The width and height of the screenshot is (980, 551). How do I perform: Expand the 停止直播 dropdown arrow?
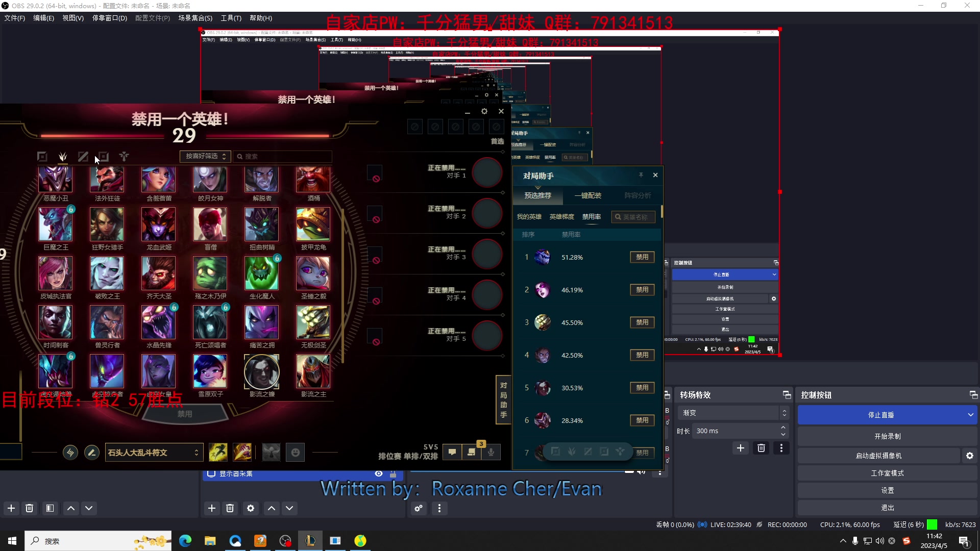[970, 415]
